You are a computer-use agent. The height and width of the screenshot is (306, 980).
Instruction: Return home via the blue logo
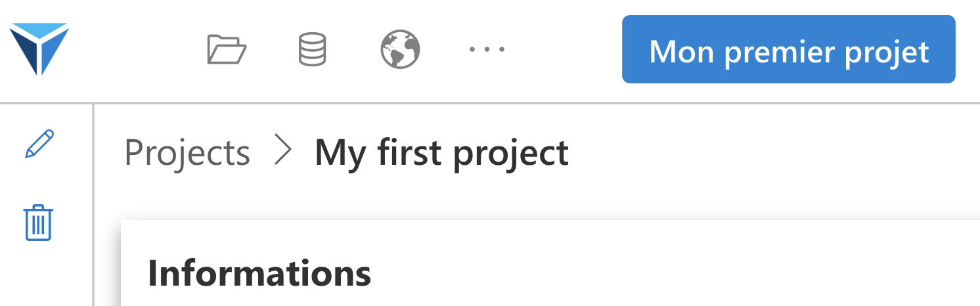click(x=39, y=49)
